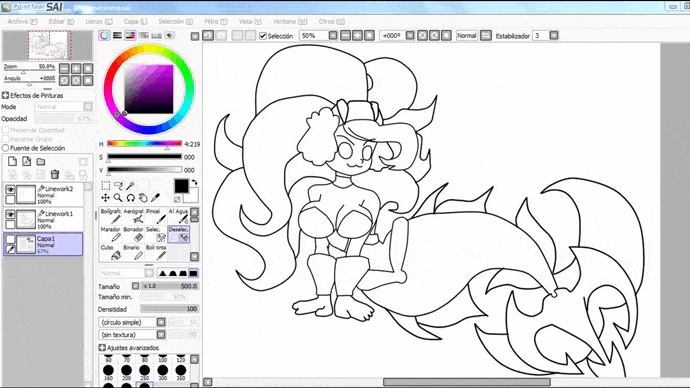Viewport: 690px width, 388px height.
Task: Select the 200 brush size preset
Action: coord(127,372)
